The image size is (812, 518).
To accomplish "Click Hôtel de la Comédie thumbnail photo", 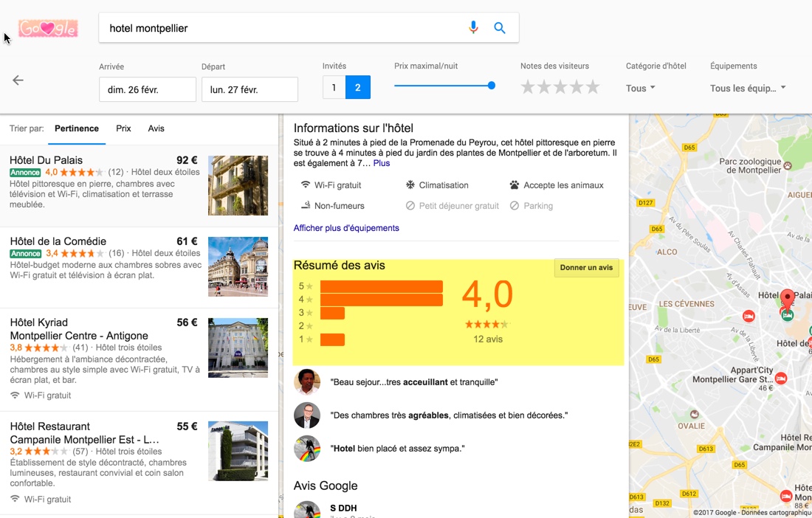I will coord(238,266).
